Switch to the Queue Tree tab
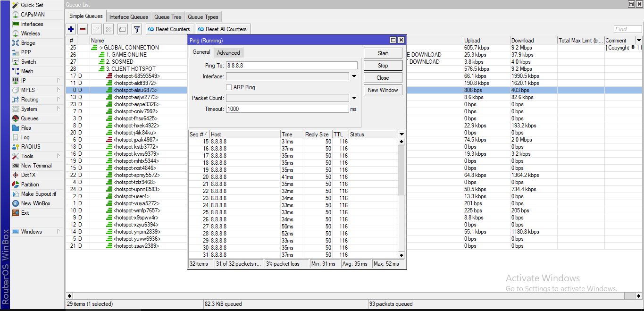The width and height of the screenshot is (644, 311). [168, 17]
